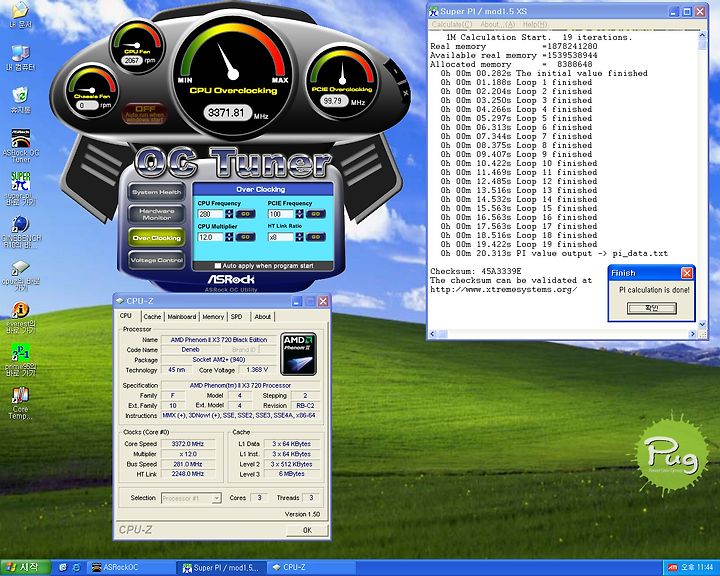Screen dimensions: 720x576
Task: Open Voltage Control section in OC Tuner
Action: pos(157,260)
